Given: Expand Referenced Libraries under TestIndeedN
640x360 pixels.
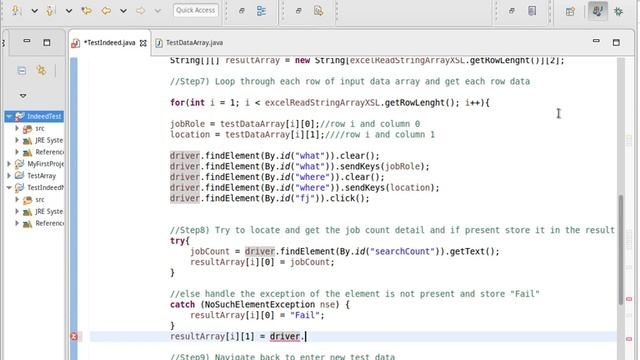Looking at the screenshot, I should click(17, 223).
